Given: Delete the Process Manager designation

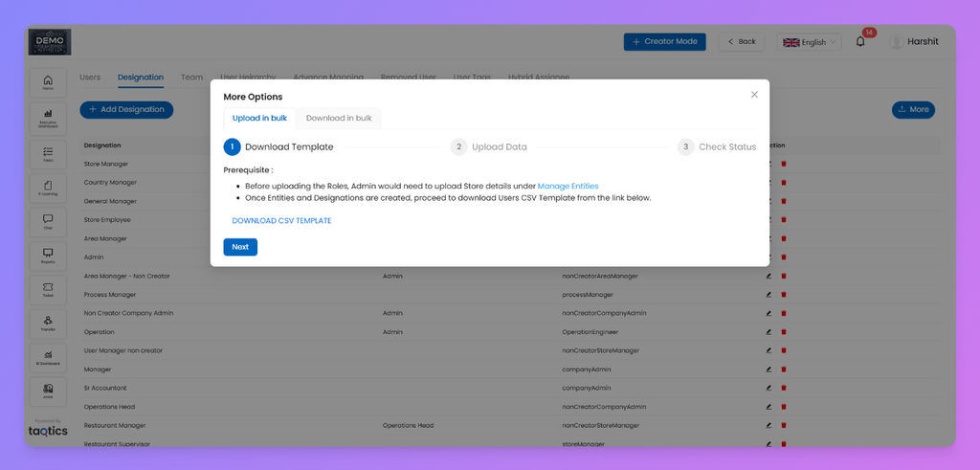Looking at the screenshot, I should coord(784,295).
